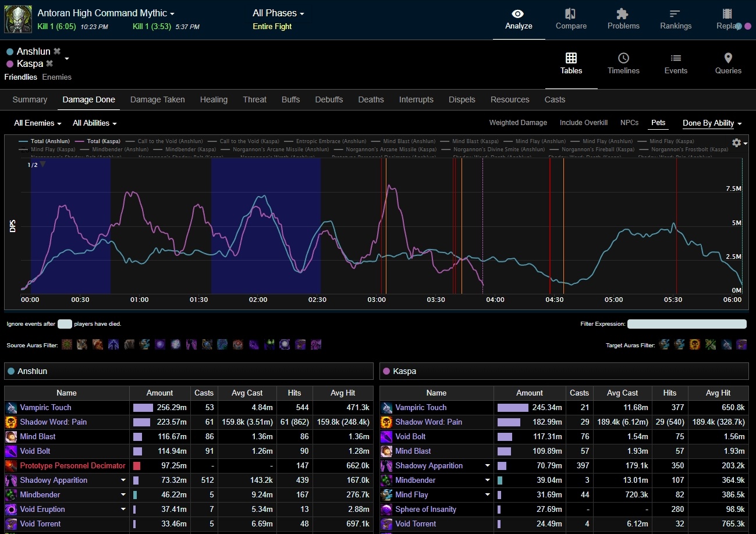
Task: Enable the NPCs filter option
Action: [629, 123]
